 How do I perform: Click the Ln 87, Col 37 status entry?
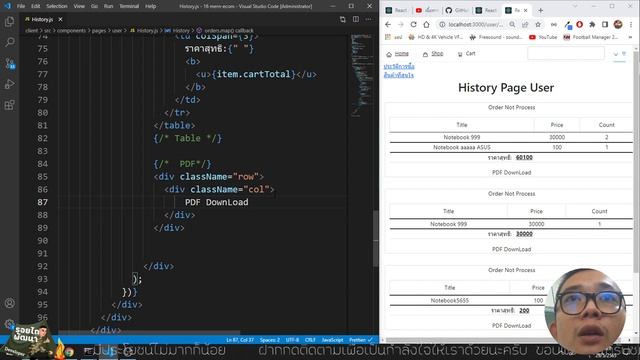(x=240, y=340)
